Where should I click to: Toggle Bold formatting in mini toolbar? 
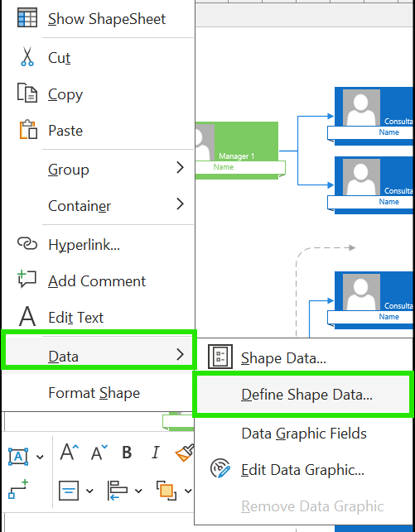click(127, 453)
